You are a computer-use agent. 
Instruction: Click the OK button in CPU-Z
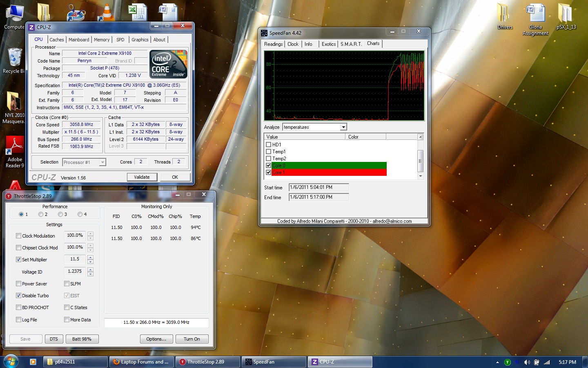click(175, 177)
